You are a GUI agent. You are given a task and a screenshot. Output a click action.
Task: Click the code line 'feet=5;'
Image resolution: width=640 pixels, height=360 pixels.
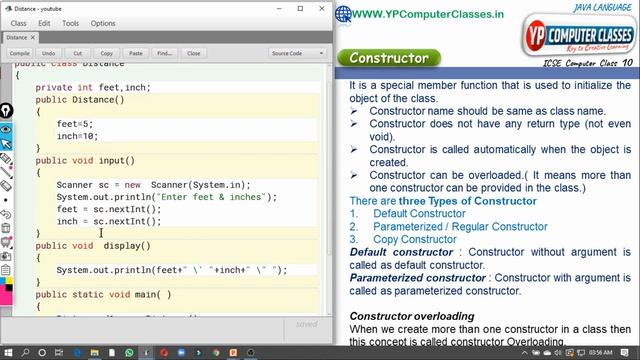pyautogui.click(x=75, y=124)
